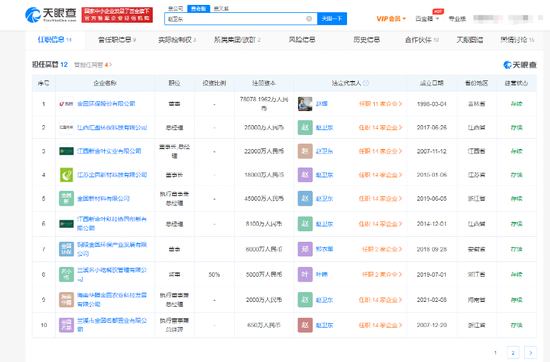This screenshot has height=362, width=550.
Task: Click the 22000万人民币 registered capital cell
Action: (x=264, y=151)
